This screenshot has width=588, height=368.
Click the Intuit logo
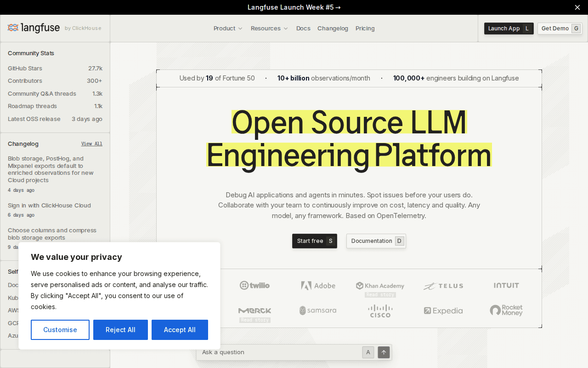pos(506,286)
